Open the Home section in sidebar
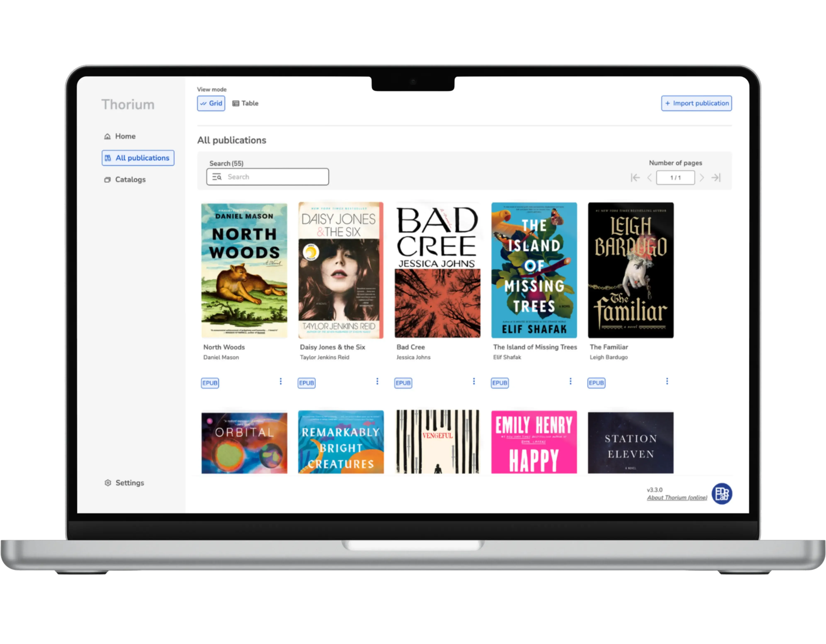Screen dimensions: 826x644 click(x=120, y=136)
